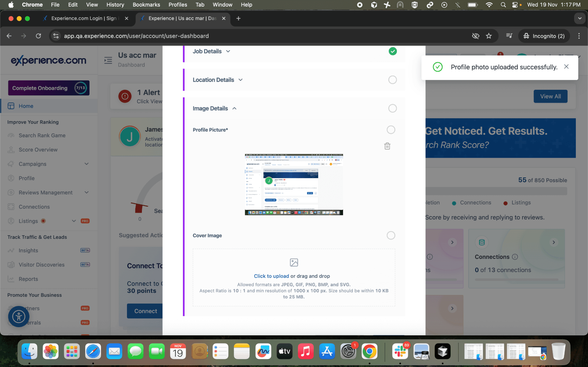Open the Bookmarks menu in menu bar
The height and width of the screenshot is (367, 588).
146,5
